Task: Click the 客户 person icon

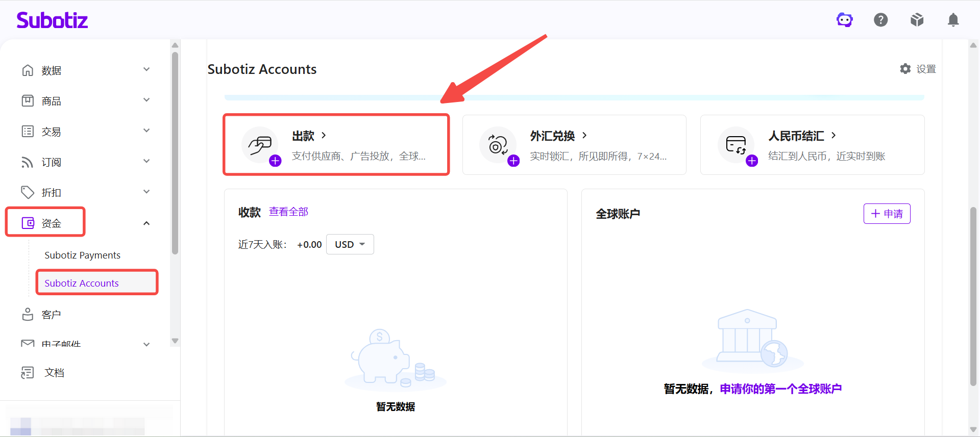Action: [x=28, y=315]
